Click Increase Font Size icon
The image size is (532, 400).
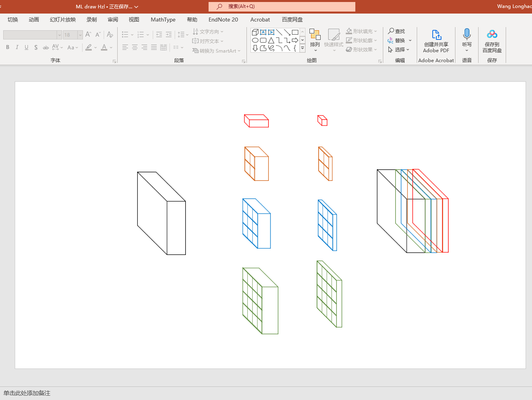(x=88, y=35)
